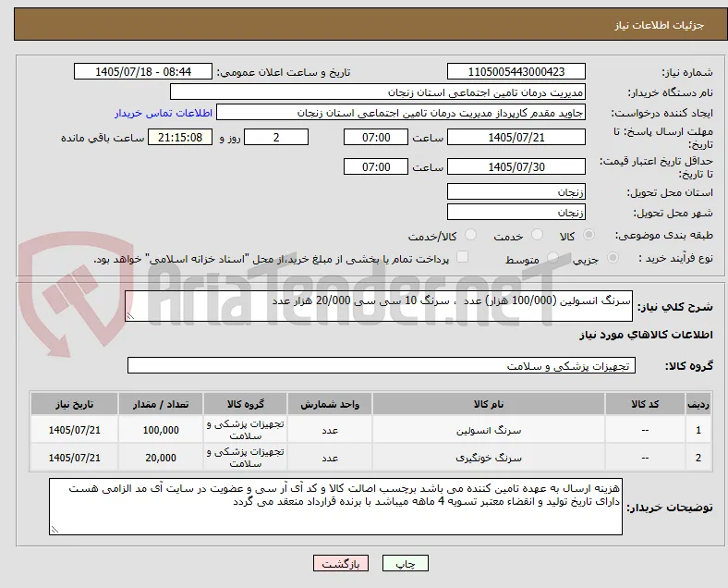Click the سرنگ خونگیری item name cell
The image size is (728, 588).
pos(489,458)
